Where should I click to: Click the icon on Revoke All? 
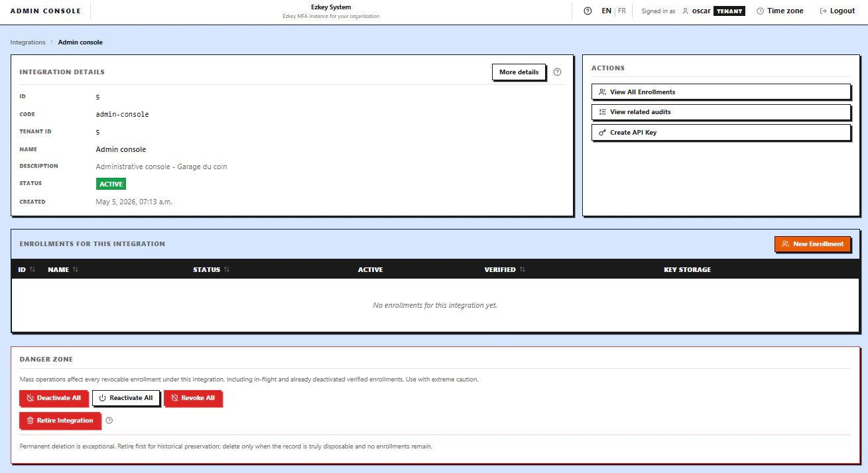(x=174, y=398)
